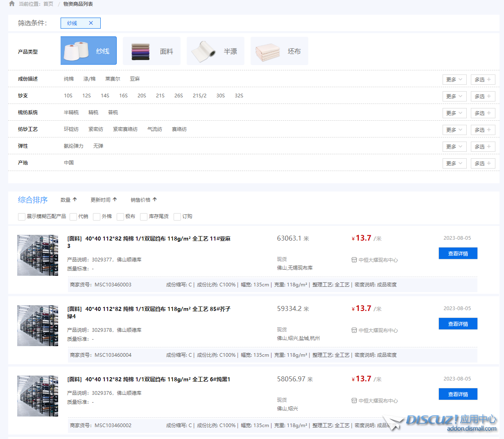Click the home icon in breadcrumb
Screen dimensions: 504x439
(12, 4)
